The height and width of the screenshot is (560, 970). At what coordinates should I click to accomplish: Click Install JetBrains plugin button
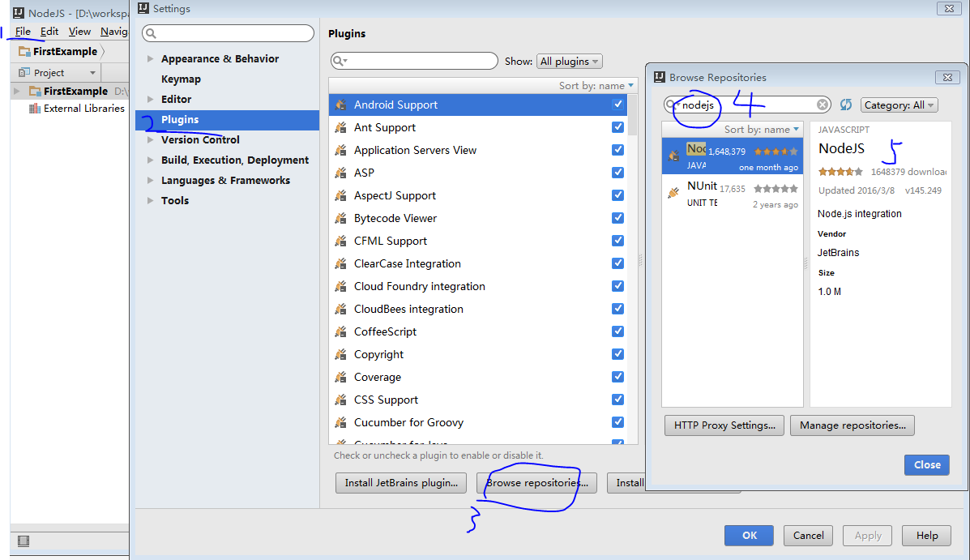401,483
